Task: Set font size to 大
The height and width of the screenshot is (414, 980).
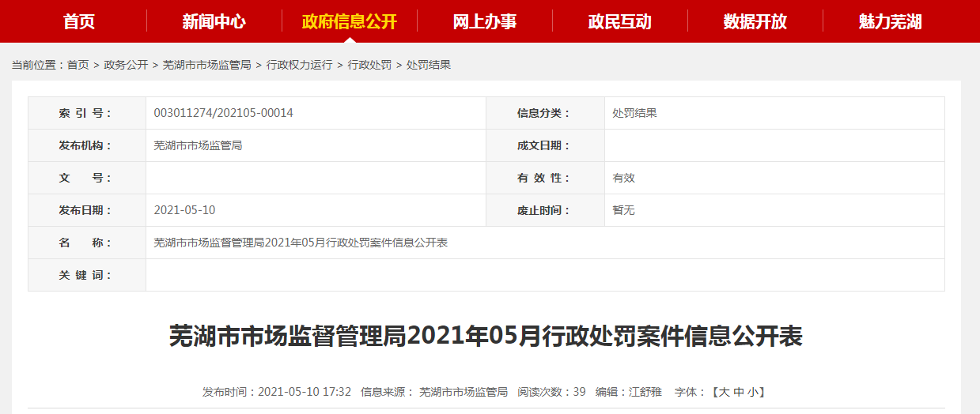Action: pos(723,392)
